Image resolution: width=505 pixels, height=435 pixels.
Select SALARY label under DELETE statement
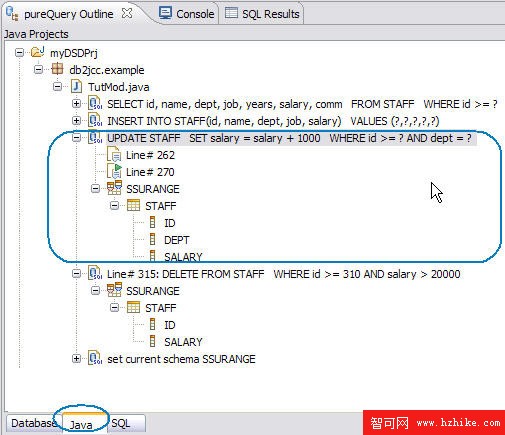click(183, 342)
